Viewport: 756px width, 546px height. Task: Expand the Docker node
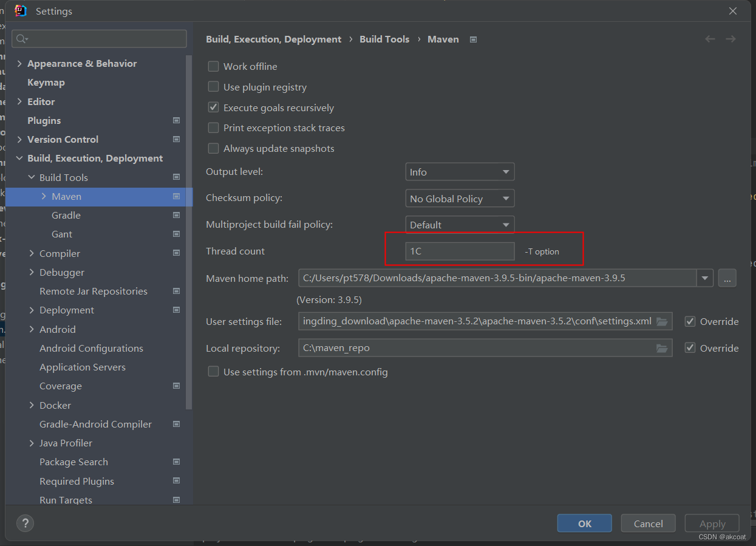[x=32, y=405]
